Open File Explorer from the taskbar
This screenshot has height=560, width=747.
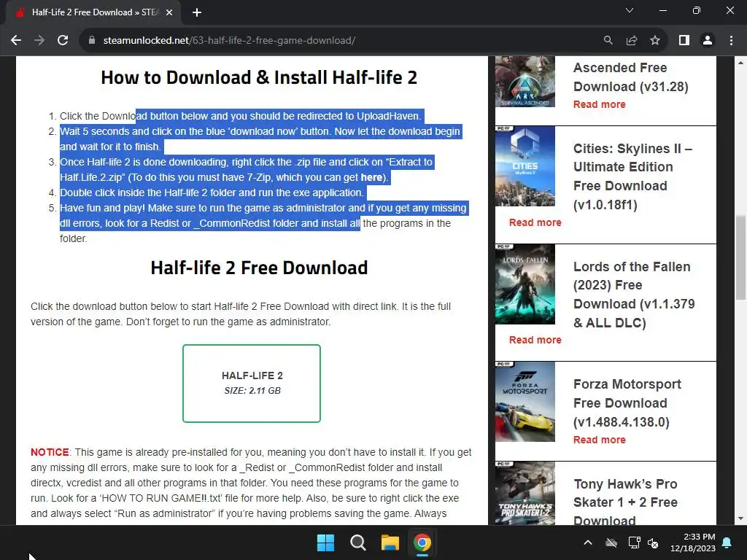tap(390, 542)
